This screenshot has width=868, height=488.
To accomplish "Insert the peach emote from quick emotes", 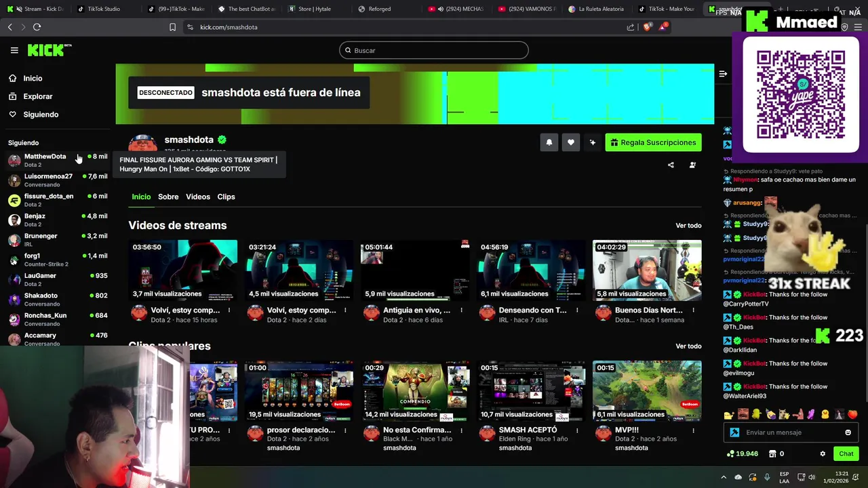I will [852, 414].
